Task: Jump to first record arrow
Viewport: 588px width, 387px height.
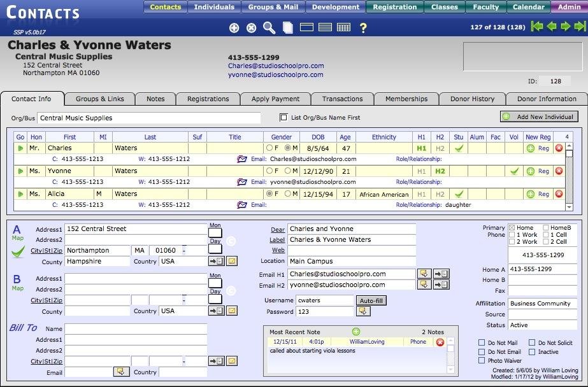Action: (537, 26)
